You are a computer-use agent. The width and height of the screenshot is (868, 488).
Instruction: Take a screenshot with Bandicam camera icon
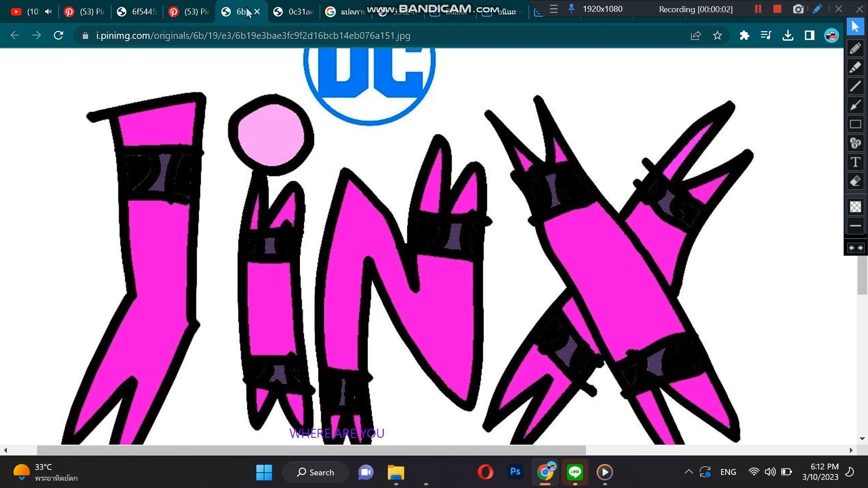[798, 9]
